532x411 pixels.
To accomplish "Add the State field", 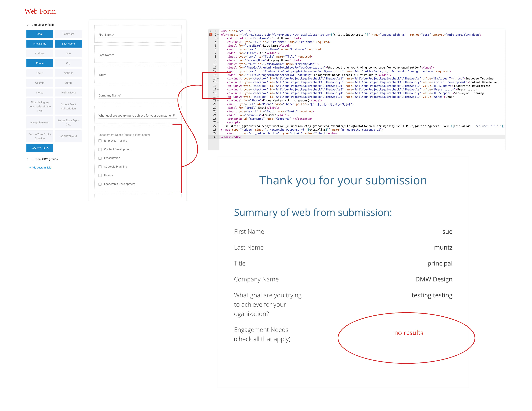I will pyautogui.click(x=40, y=73).
